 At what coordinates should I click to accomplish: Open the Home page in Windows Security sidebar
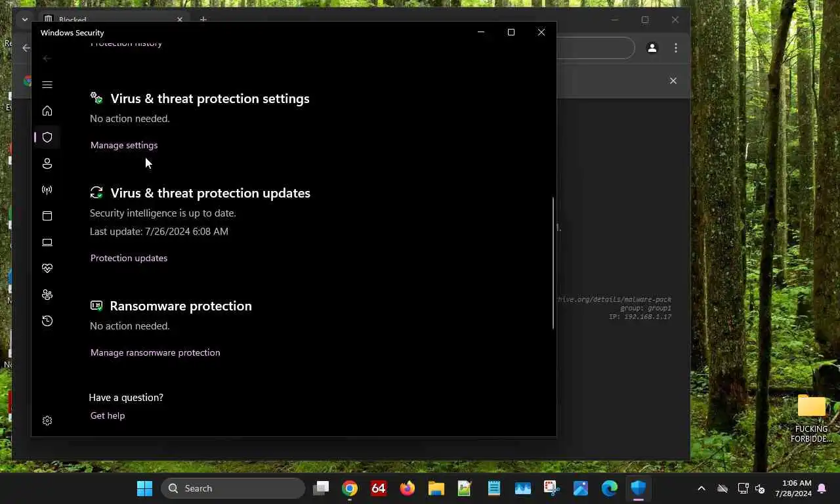(x=47, y=111)
